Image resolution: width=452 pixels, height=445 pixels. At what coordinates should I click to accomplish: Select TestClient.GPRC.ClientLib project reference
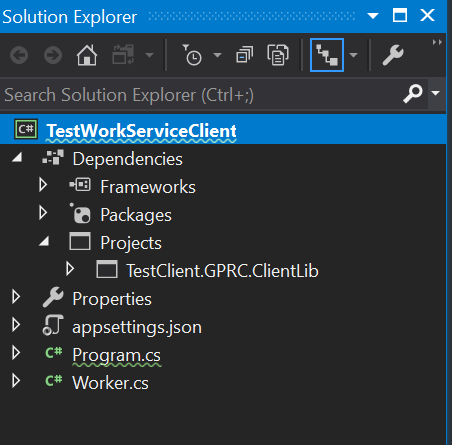pos(222,271)
